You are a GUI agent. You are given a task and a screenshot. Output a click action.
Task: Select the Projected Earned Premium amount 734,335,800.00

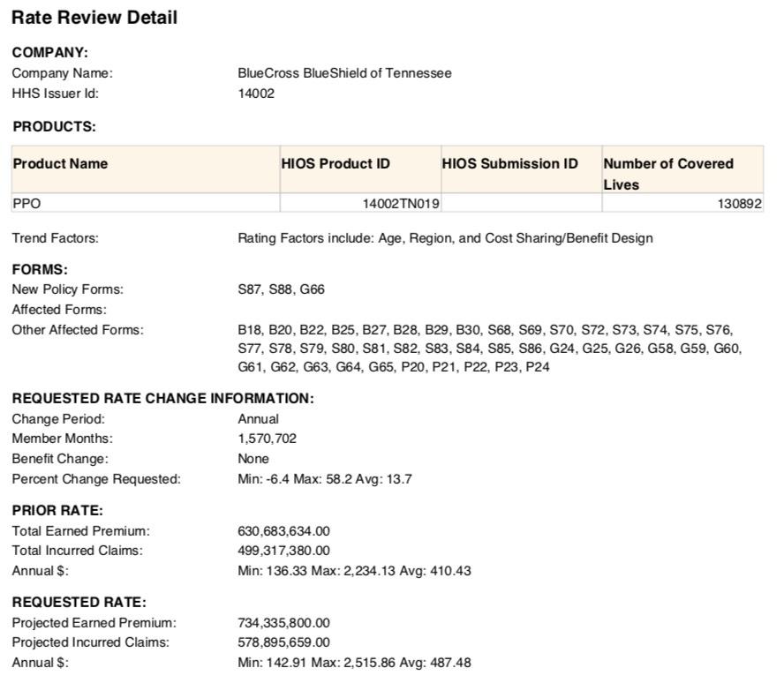pos(283,623)
